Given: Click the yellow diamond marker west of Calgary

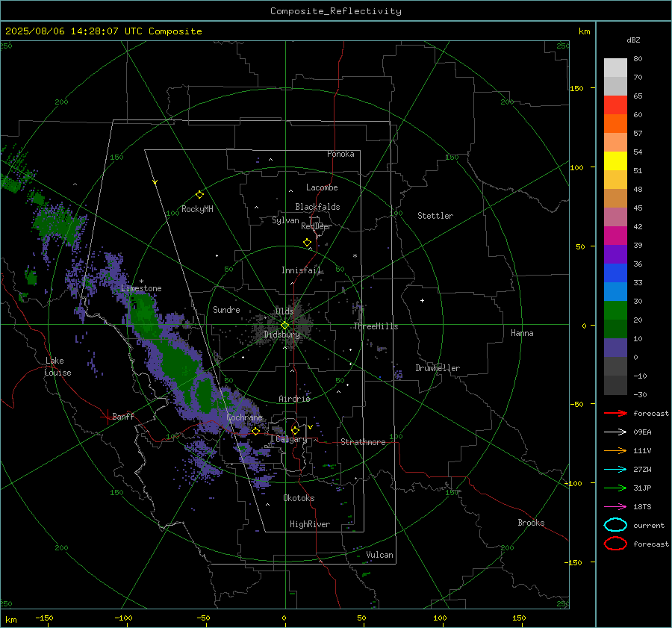Looking at the screenshot, I should pyautogui.click(x=256, y=431).
